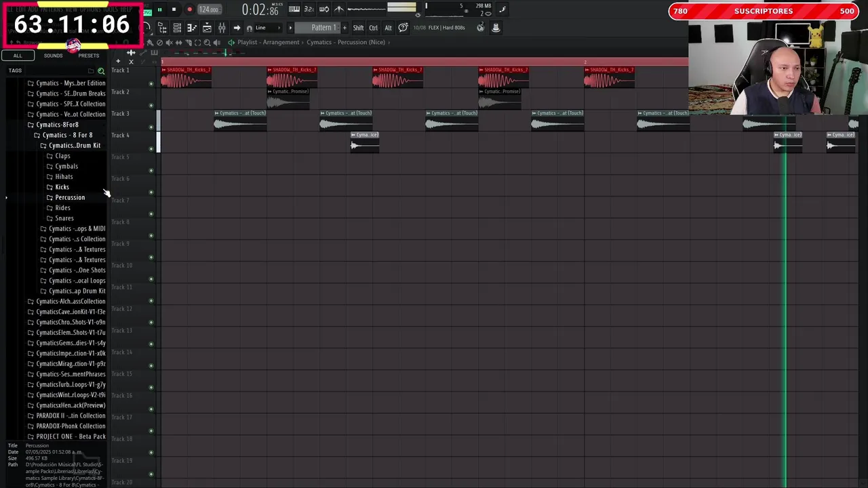Expand the Snares folder
Viewport: 868px width, 488px height.
click(x=60, y=218)
